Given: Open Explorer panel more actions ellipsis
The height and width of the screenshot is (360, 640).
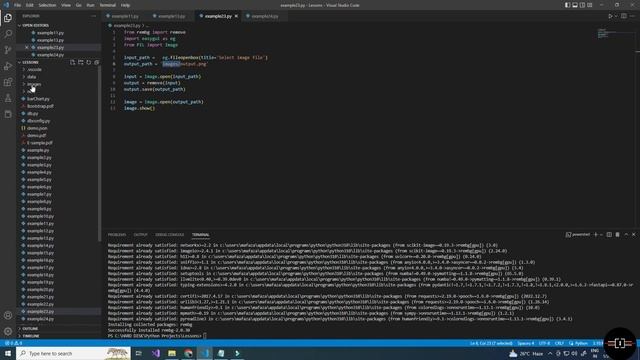Looking at the screenshot, I should 93,16.
